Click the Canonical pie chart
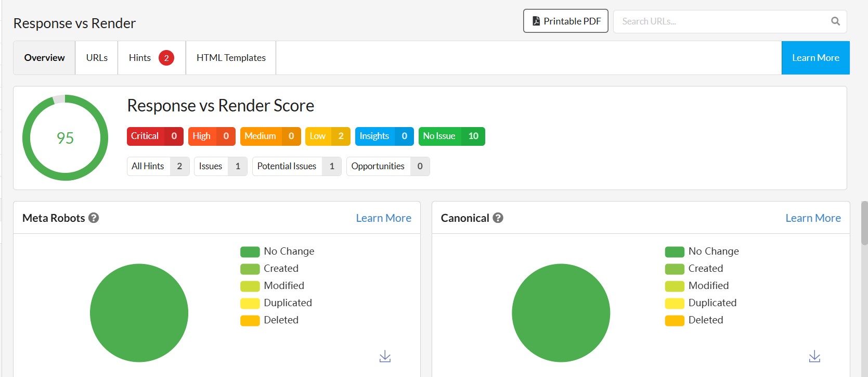 click(x=561, y=313)
